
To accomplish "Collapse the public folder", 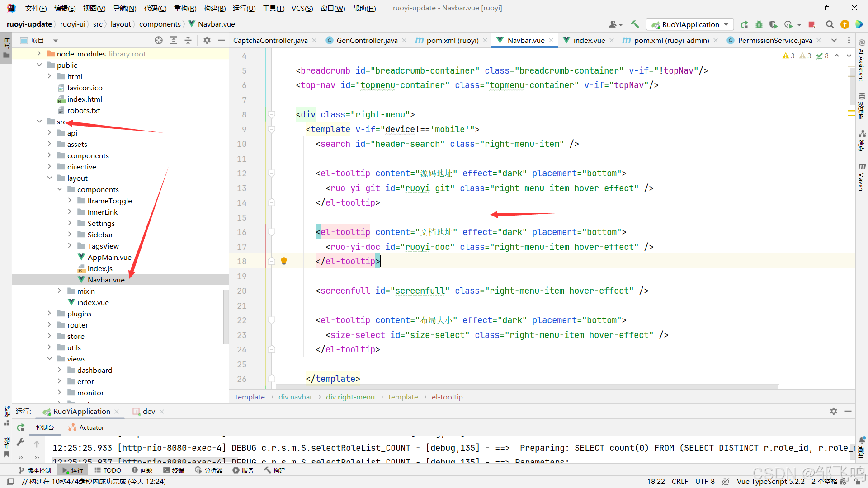I will coord(39,65).
